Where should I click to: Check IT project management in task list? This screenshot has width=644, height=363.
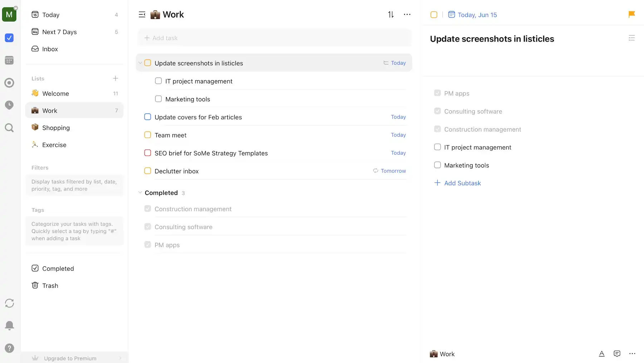pyautogui.click(x=158, y=81)
